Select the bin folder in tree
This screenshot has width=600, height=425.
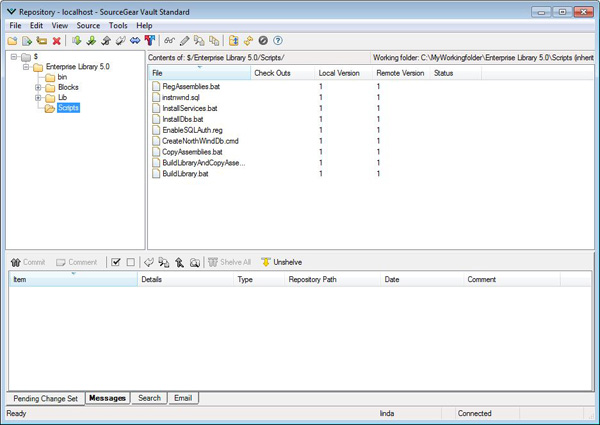[62, 76]
